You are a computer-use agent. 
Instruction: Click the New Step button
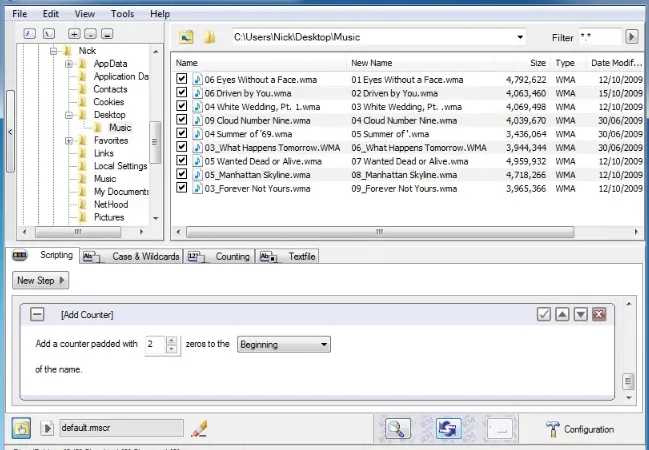click(x=41, y=280)
